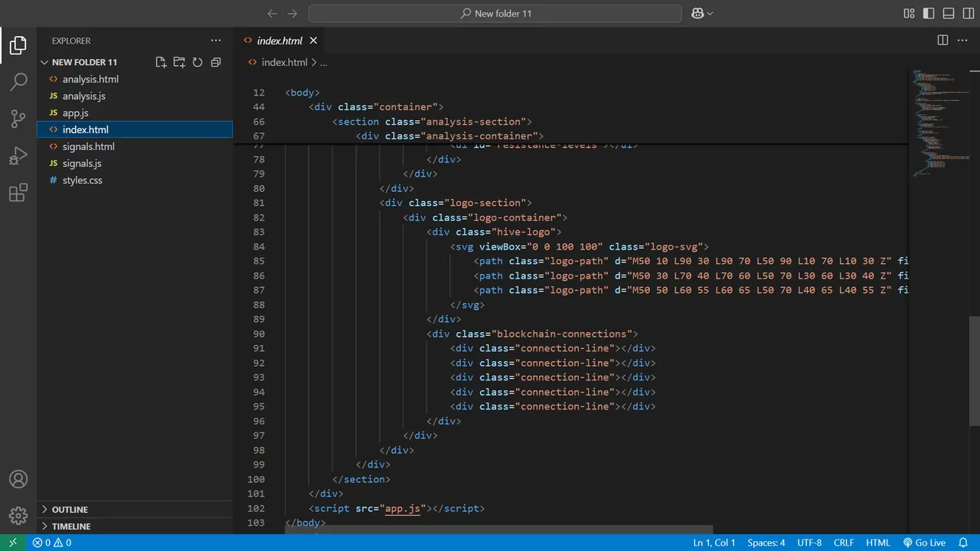Select index.html in Explorer
This screenshot has width=980, height=551.
(x=135, y=129)
